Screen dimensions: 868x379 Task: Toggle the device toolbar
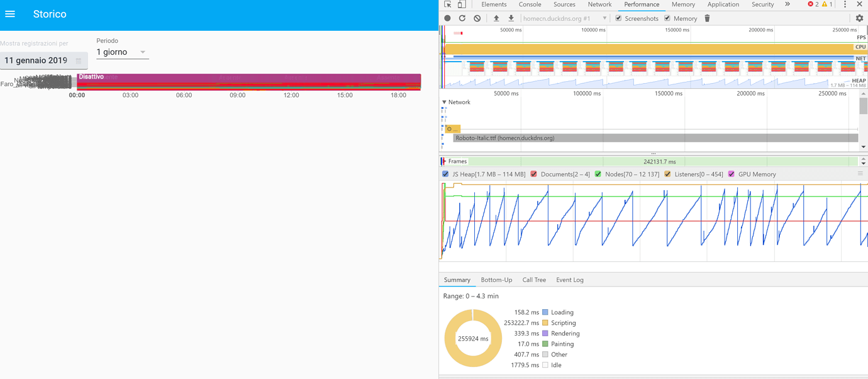coord(460,4)
